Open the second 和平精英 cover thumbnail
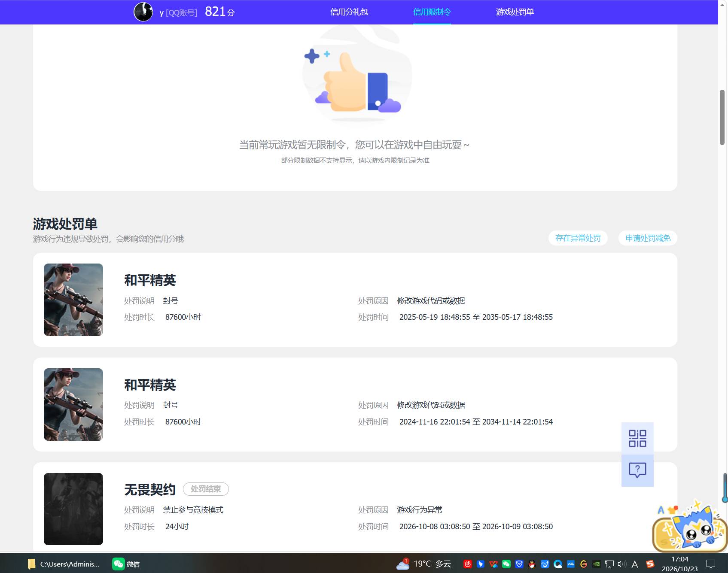 pos(73,404)
